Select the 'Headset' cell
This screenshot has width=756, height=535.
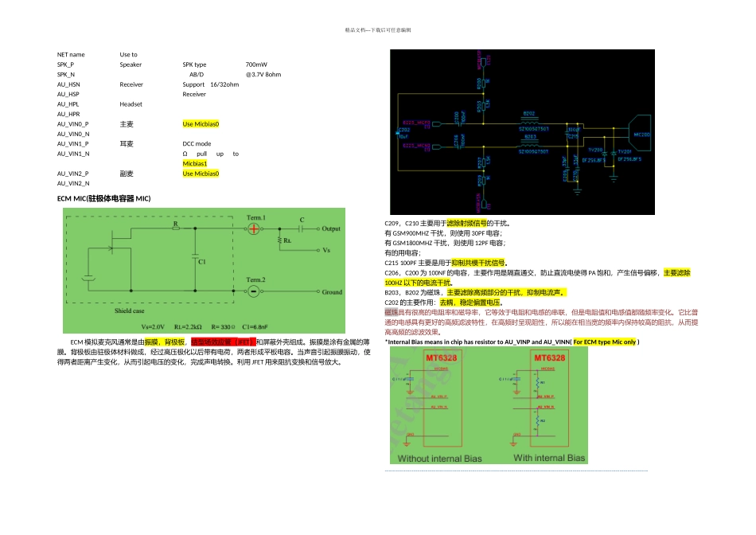[131, 104]
